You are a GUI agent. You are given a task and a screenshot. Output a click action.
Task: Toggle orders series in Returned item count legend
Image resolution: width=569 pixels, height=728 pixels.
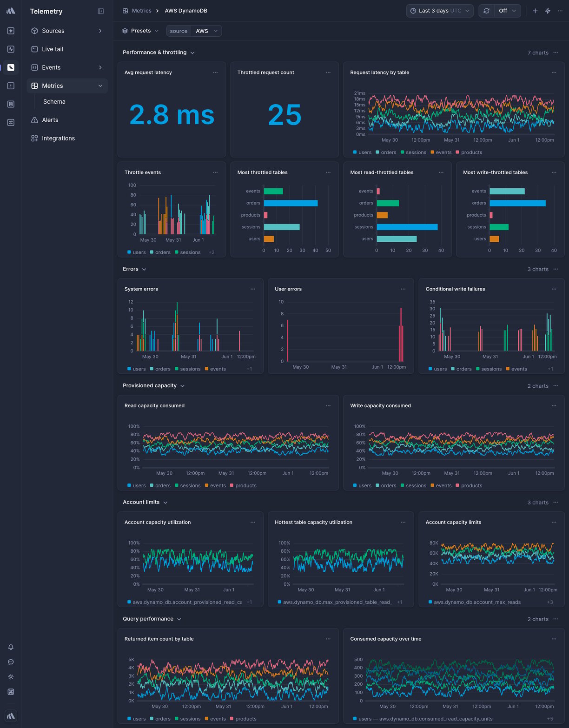[160, 719]
